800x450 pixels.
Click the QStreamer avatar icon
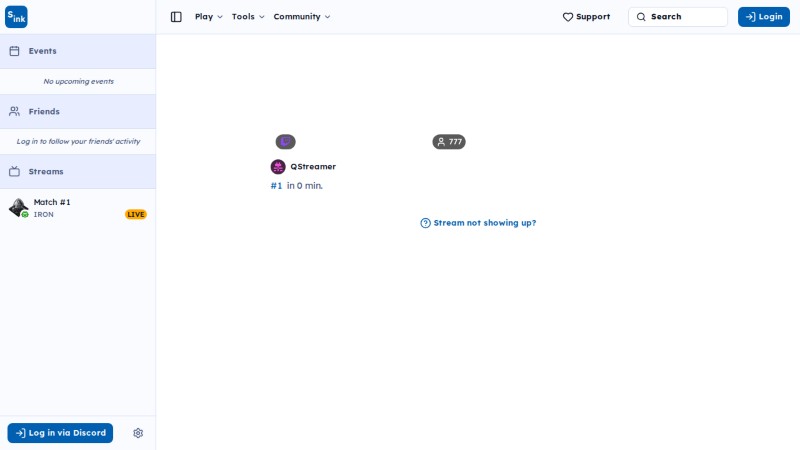278,167
